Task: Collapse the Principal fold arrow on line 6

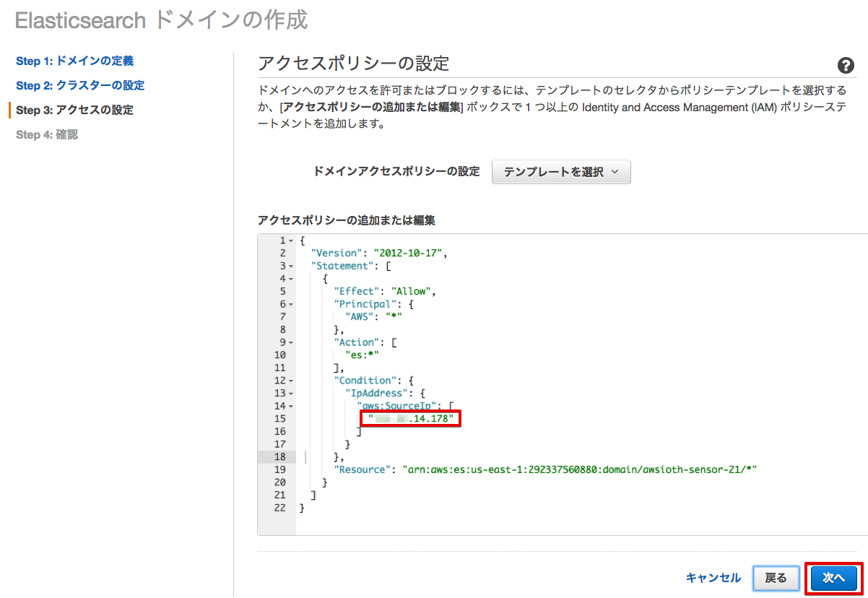Action: coord(290,304)
